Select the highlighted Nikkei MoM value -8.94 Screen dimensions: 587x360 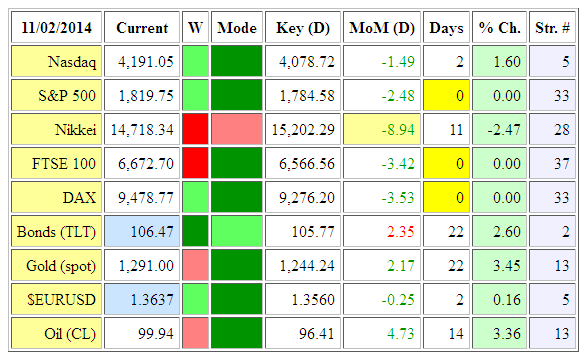[382, 129]
